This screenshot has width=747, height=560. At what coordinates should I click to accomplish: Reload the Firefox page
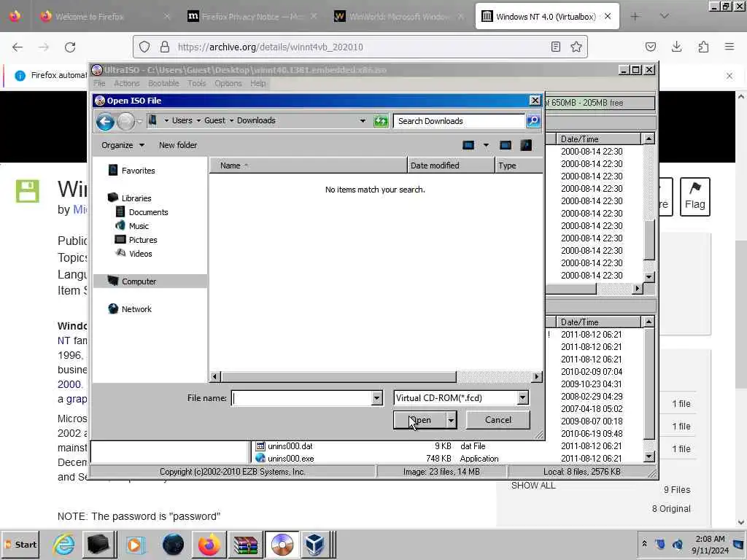70,47
